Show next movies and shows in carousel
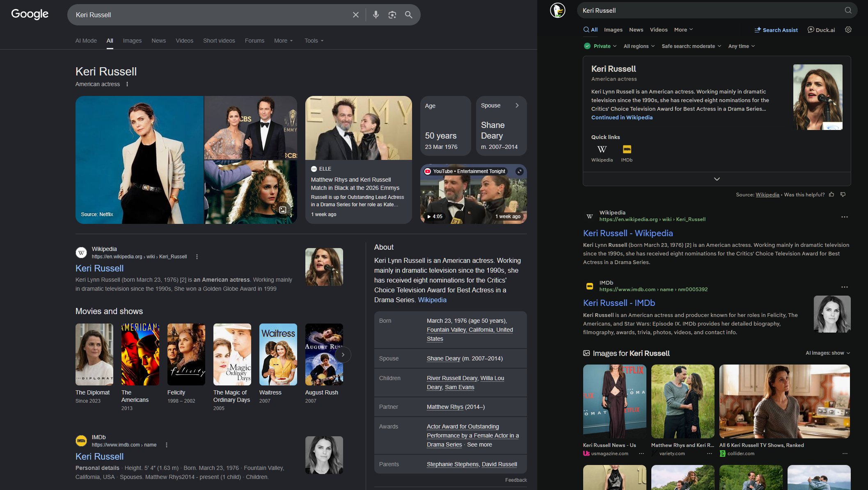 coord(343,355)
